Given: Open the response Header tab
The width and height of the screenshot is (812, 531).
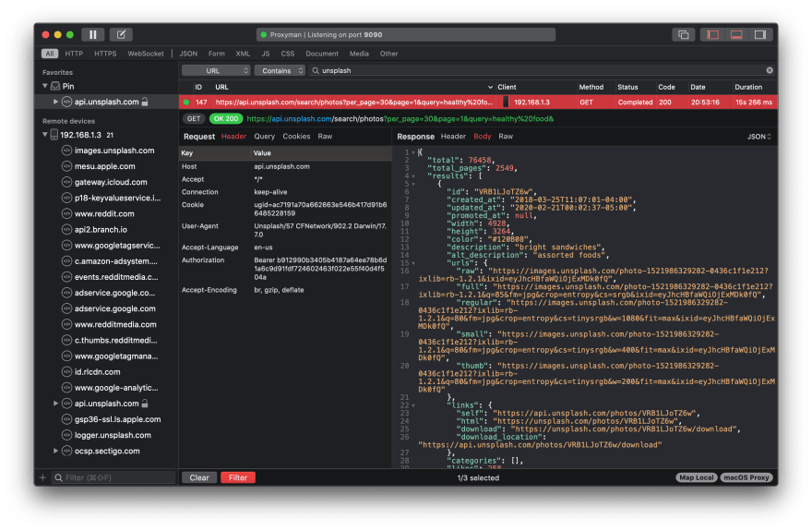Looking at the screenshot, I should click(453, 137).
